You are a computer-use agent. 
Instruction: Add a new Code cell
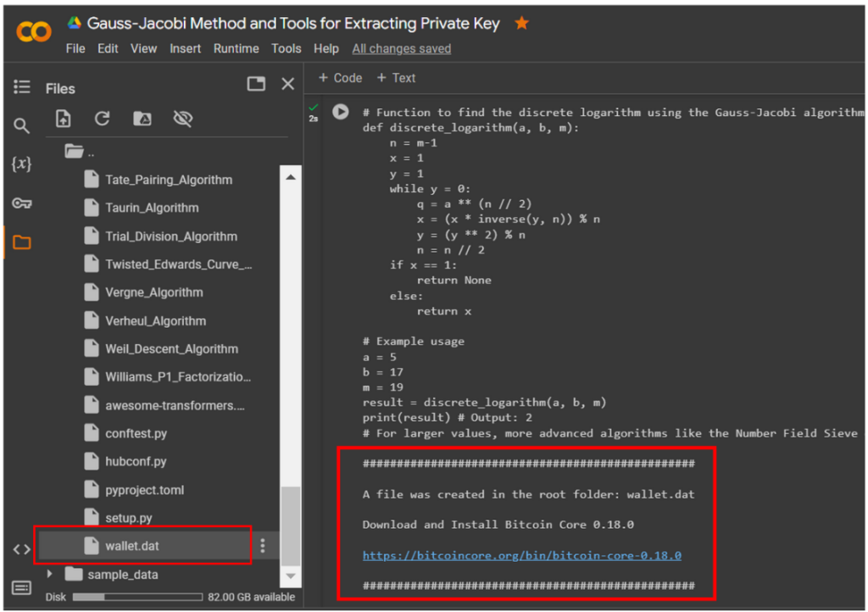pyautogui.click(x=340, y=78)
